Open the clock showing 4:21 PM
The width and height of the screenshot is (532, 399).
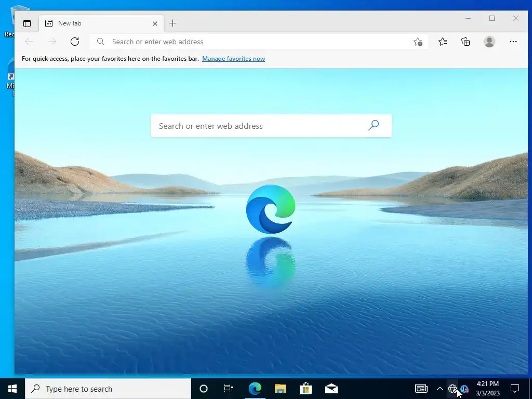tap(487, 389)
